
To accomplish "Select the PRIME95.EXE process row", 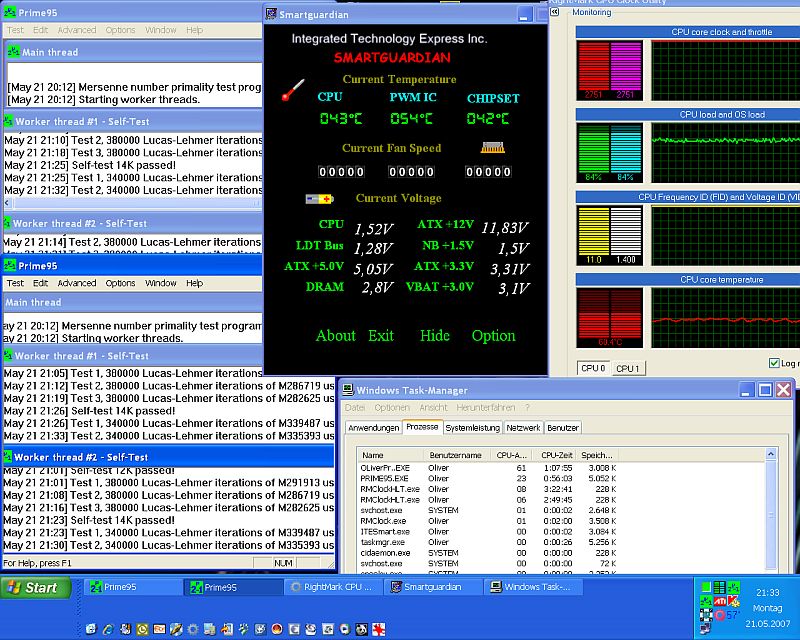I will pos(488,478).
